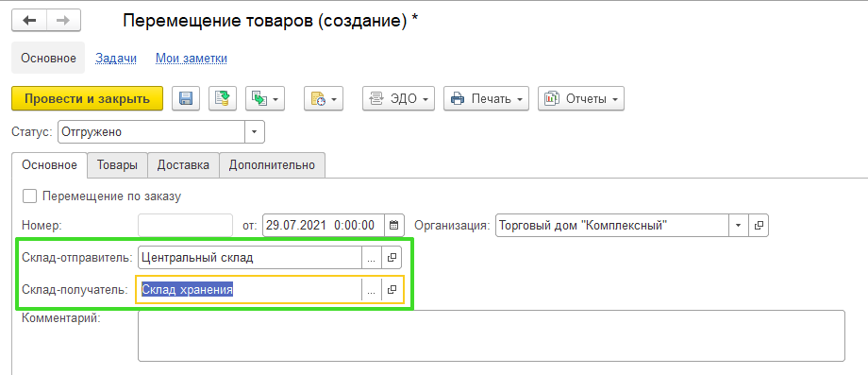Switch to the Дополнительно tab
The height and width of the screenshot is (375, 868).
pos(272,165)
